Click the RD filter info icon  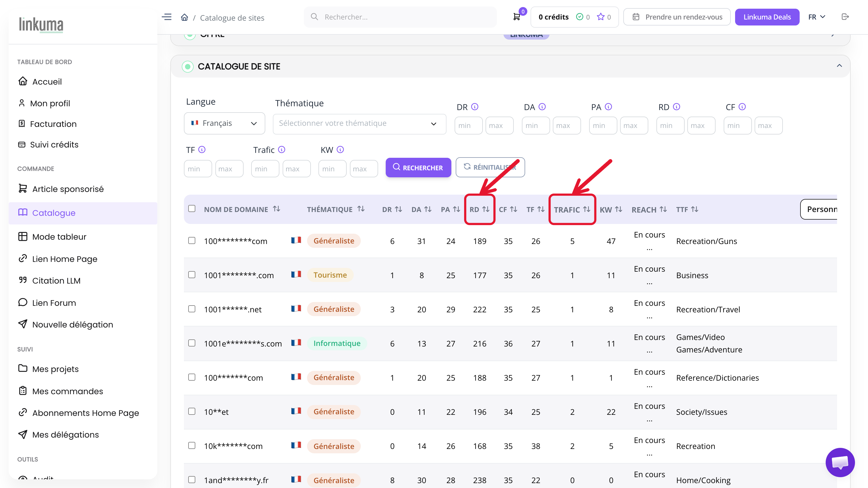click(x=676, y=107)
